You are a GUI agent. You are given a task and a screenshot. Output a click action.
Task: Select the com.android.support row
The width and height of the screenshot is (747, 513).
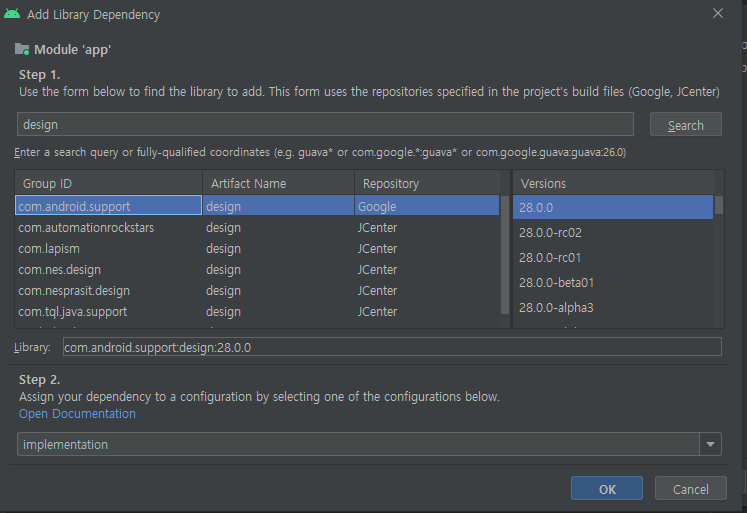click(257, 206)
